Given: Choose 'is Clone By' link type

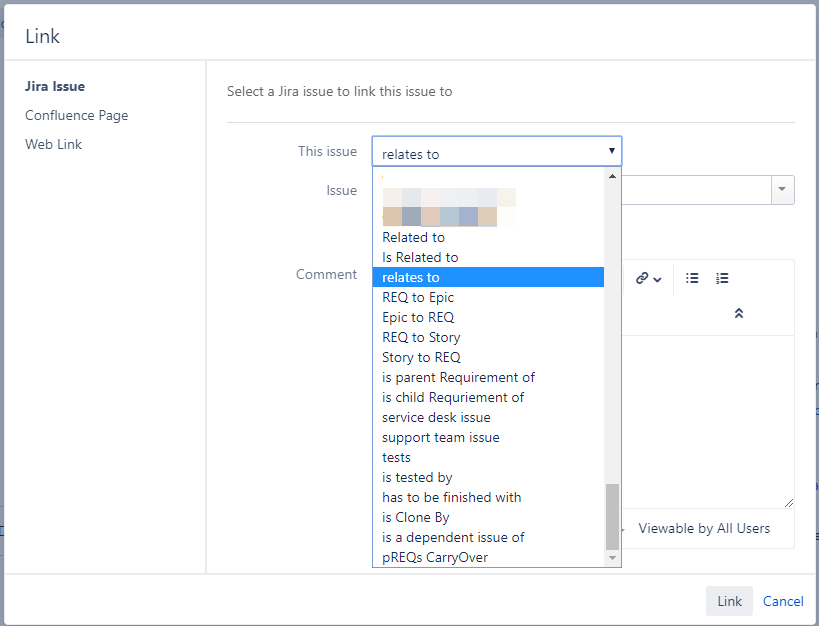Looking at the screenshot, I should click(488, 517).
